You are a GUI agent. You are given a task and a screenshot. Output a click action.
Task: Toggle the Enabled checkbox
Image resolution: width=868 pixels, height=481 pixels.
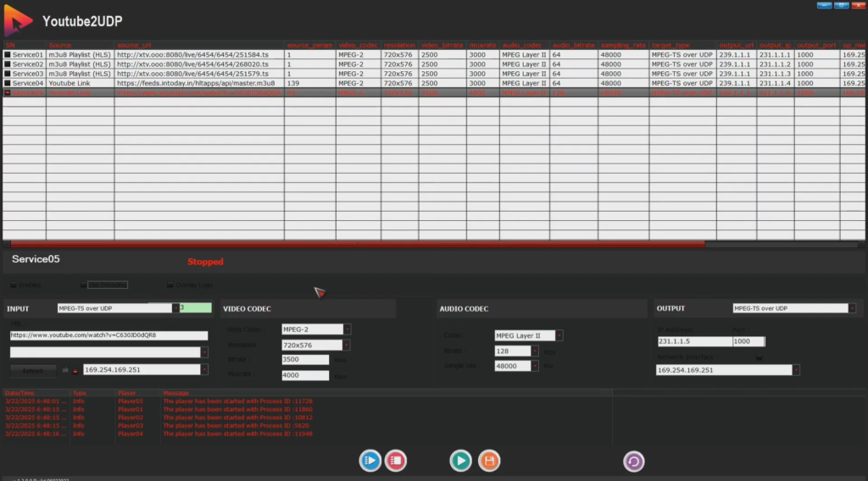click(x=14, y=285)
